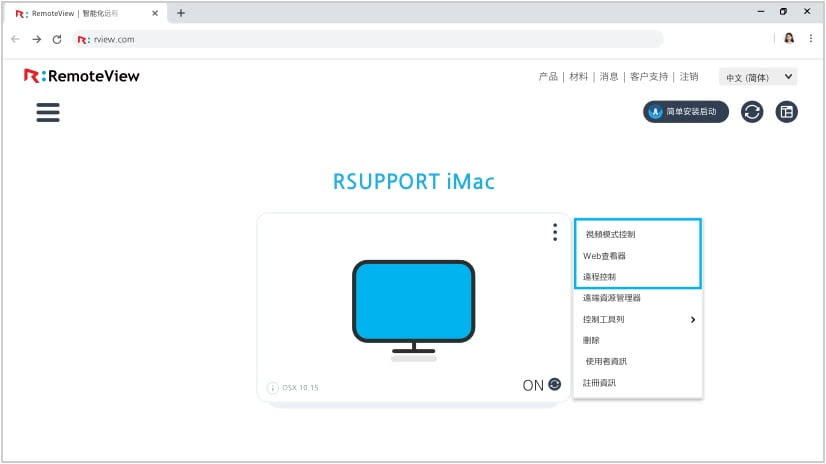Reload the browser page
The height and width of the screenshot is (464, 826).
pyautogui.click(x=57, y=39)
